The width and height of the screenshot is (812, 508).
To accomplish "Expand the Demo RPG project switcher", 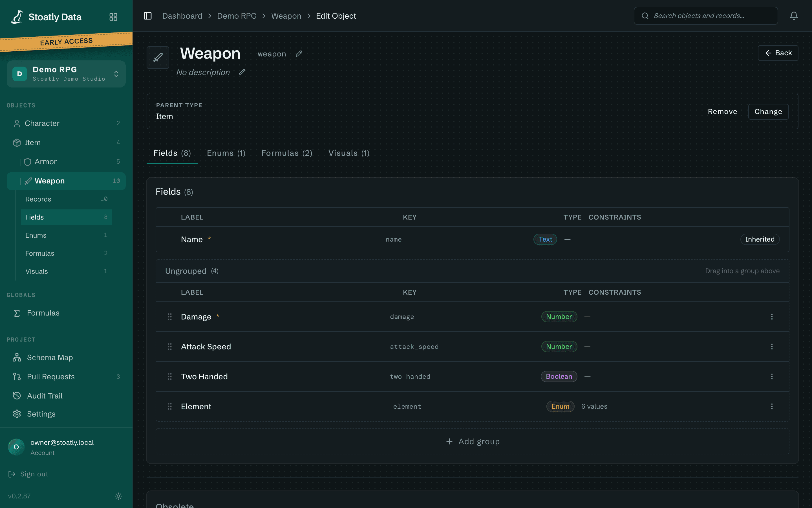I will coord(66,74).
